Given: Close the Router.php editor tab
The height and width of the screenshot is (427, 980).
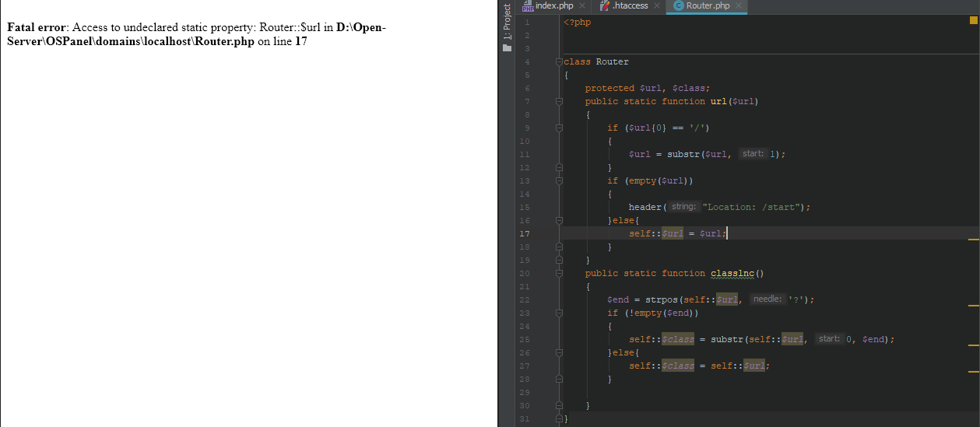Looking at the screenshot, I should pos(738,6).
